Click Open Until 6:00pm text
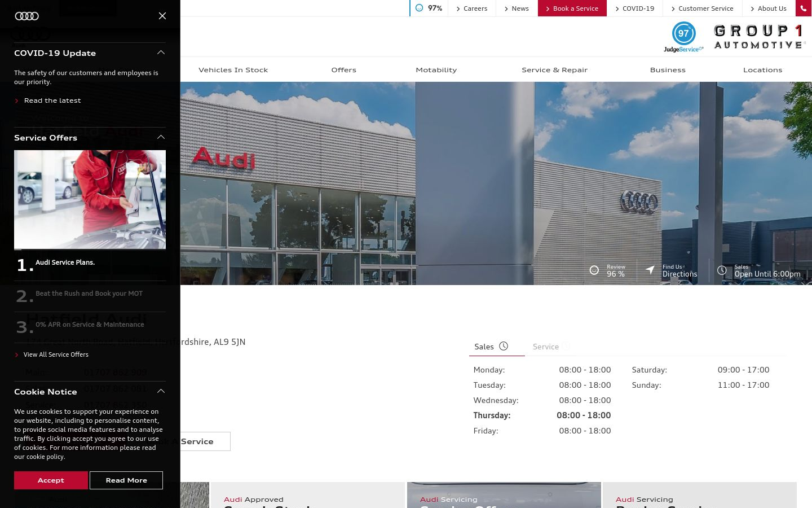812x508 pixels. pos(767,274)
